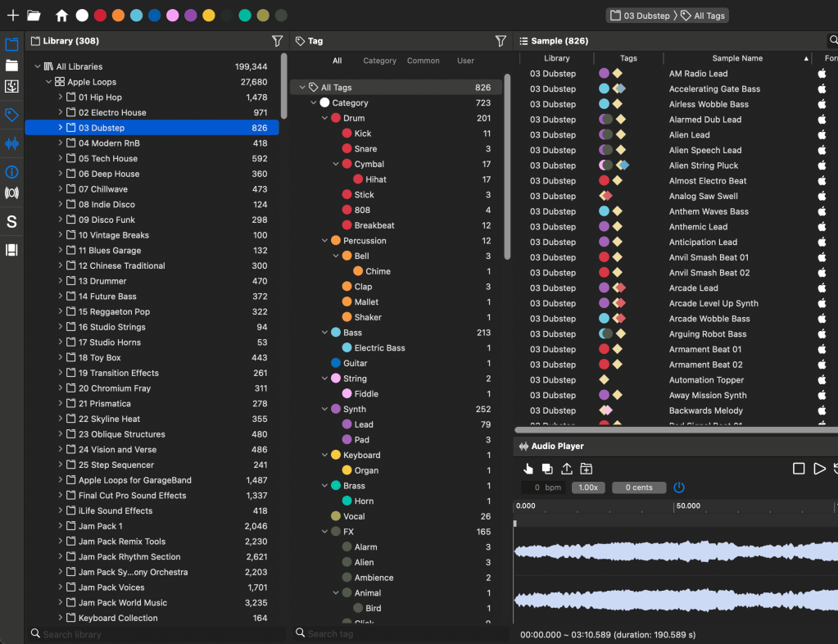The image size is (838, 644).
Task: Click the Home icon in the toolbar
Action: [61, 16]
